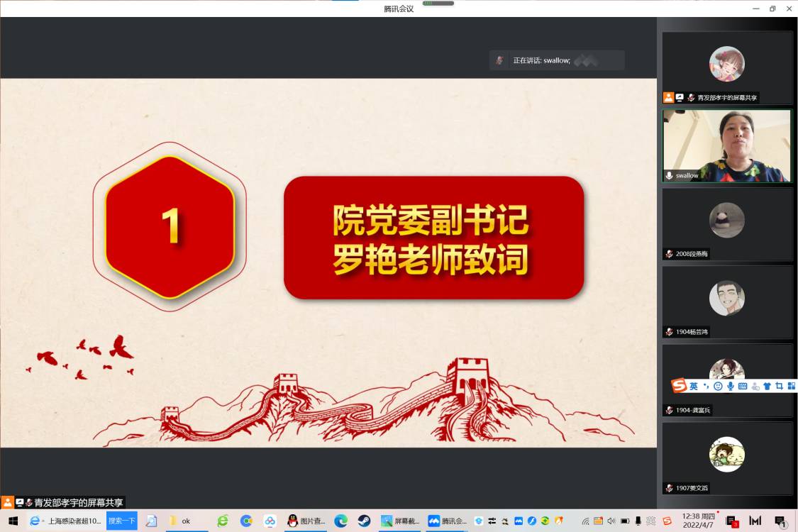The height and width of the screenshot is (532, 798).
Task: Open Sogou skin shirt icon
Action: click(x=767, y=386)
